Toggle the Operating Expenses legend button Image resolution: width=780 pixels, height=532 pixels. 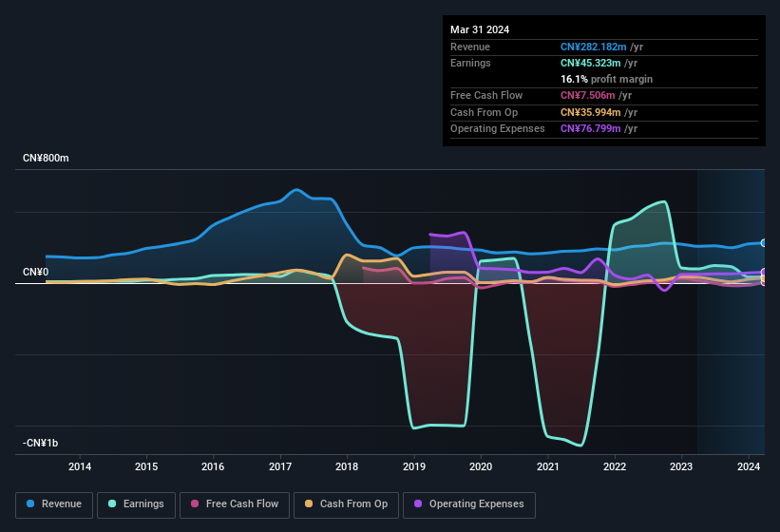tap(469, 504)
